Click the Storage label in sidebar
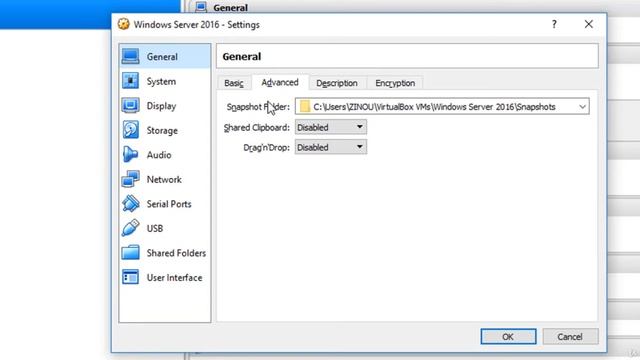 tap(162, 131)
